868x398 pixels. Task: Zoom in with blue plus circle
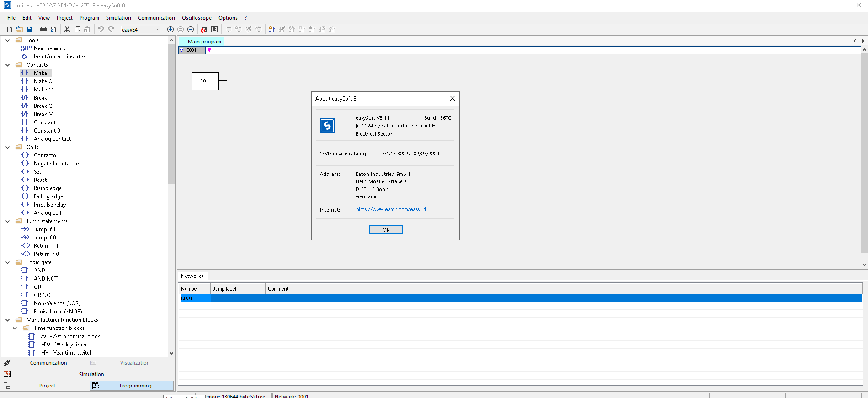coord(170,29)
